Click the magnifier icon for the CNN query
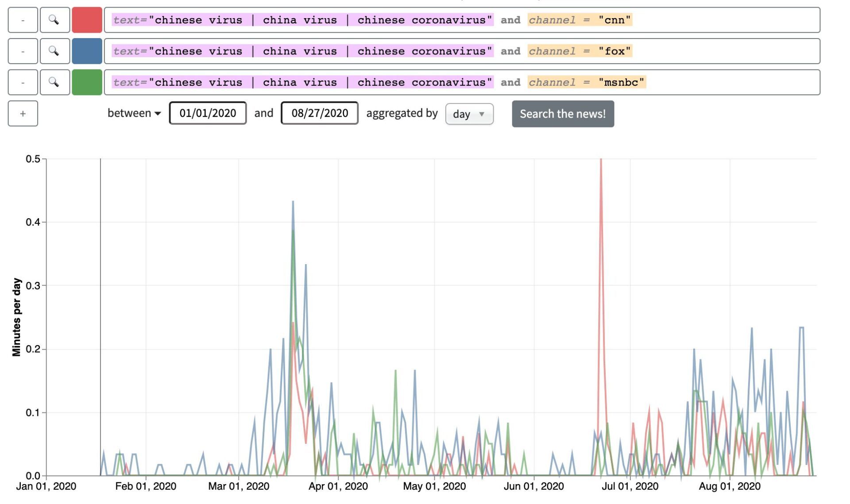Screen dimensions: 850x504 click(55, 20)
